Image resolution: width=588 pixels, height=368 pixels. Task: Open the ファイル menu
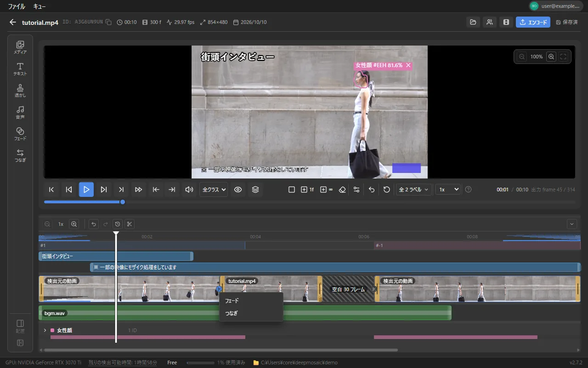coord(17,6)
